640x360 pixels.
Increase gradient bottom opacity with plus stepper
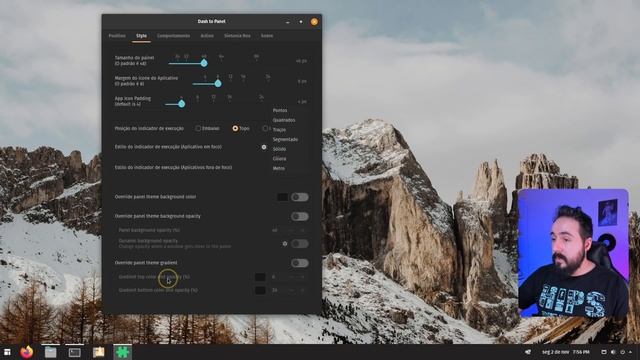pyautogui.click(x=302, y=290)
